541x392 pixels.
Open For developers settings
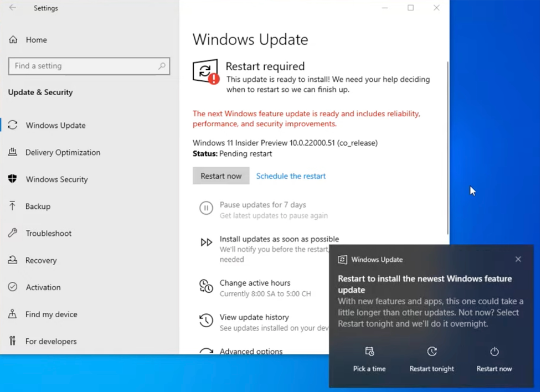(50, 341)
